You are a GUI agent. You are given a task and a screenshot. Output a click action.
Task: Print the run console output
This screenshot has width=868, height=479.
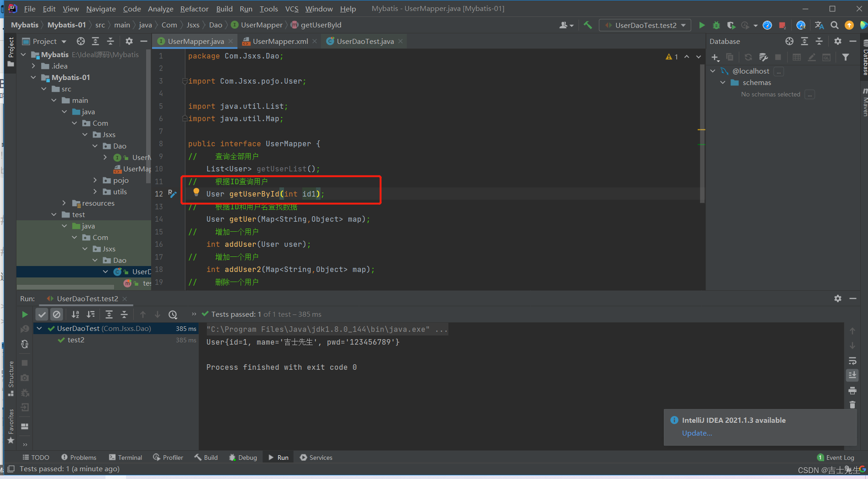(x=852, y=390)
